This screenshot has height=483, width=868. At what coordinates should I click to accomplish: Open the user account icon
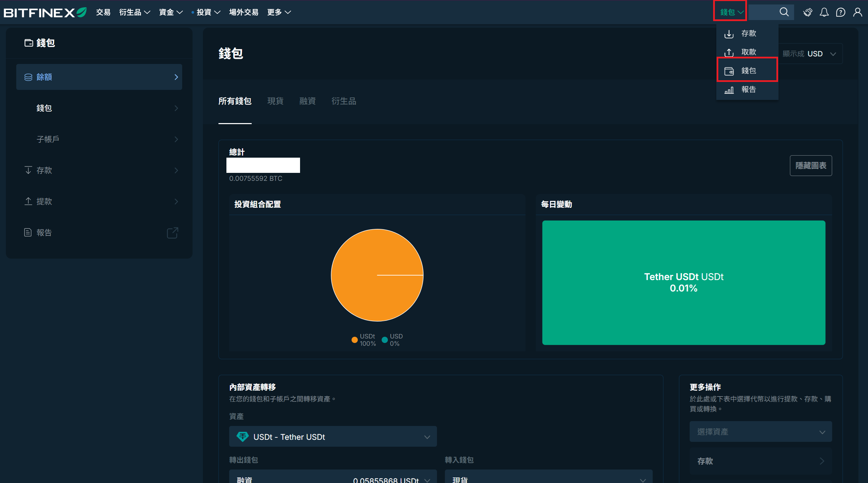[858, 12]
